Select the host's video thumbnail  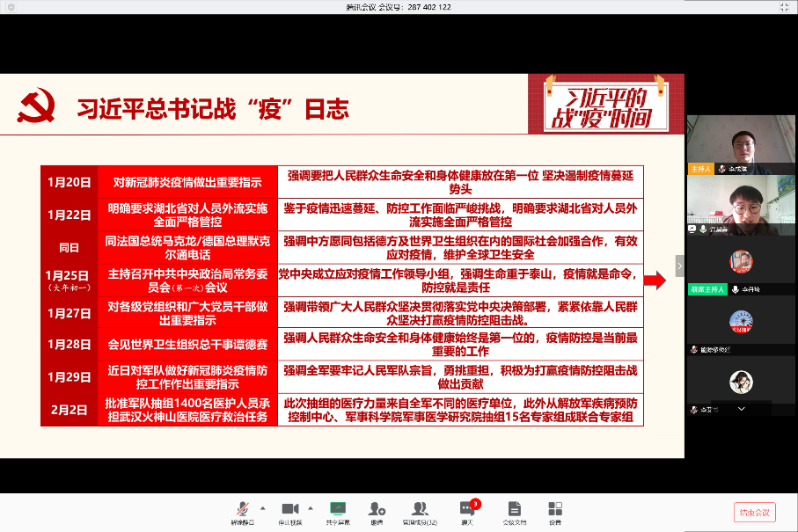[x=740, y=141]
